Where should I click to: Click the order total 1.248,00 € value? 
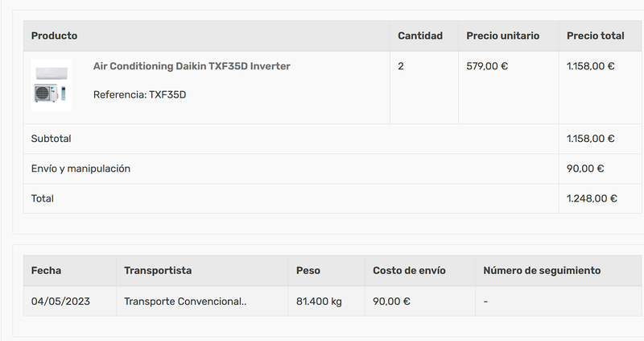tap(592, 198)
